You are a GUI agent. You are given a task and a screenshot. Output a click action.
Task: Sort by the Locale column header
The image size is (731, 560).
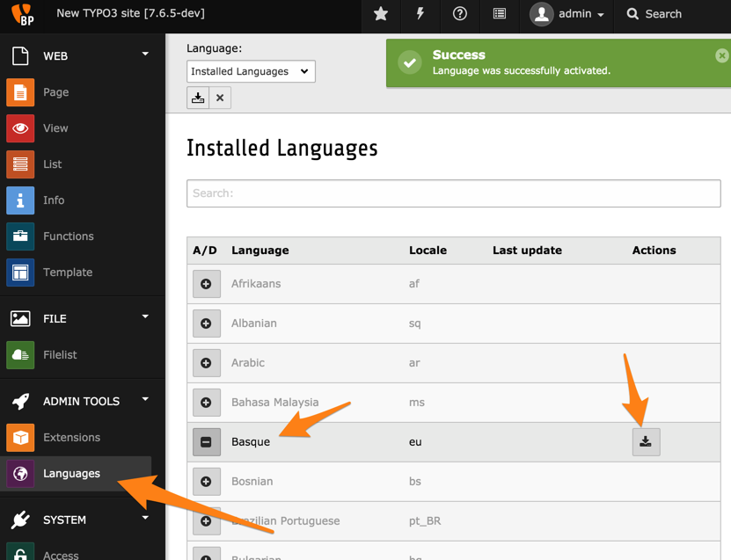(428, 251)
